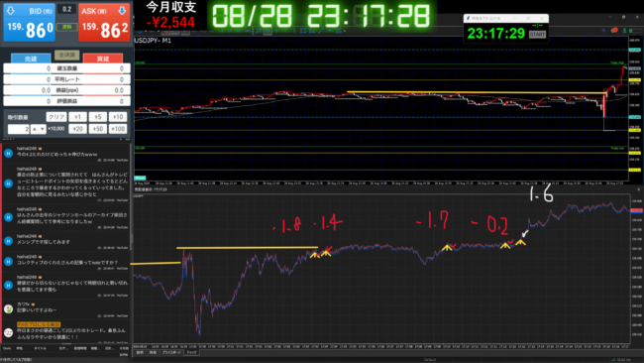644x363 pixels.
Task: Open the search magnifier icon in chart toolbar
Action: tap(603, 31)
